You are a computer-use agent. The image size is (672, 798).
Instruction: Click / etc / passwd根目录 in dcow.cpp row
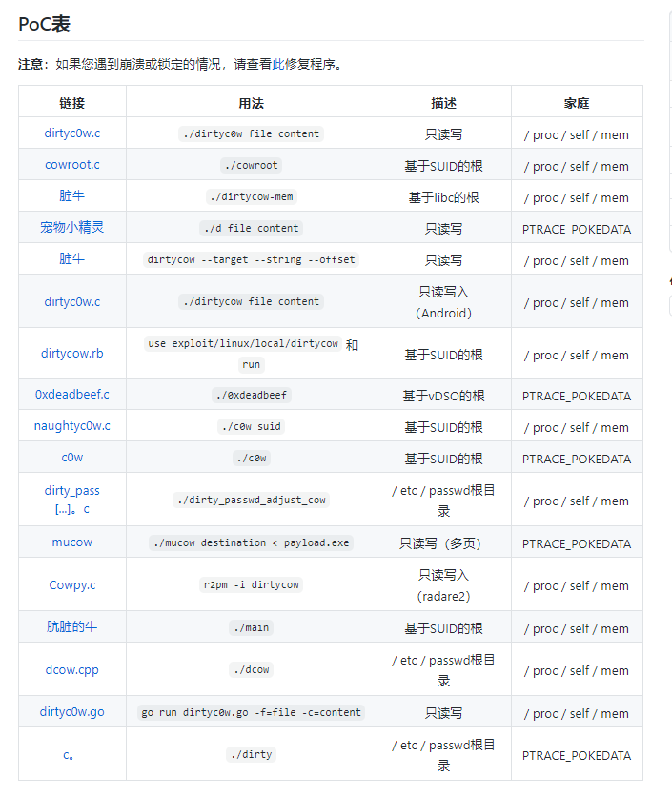pyautogui.click(x=443, y=670)
